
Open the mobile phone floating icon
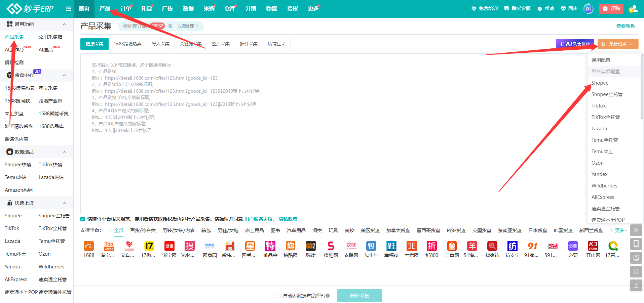click(636, 244)
